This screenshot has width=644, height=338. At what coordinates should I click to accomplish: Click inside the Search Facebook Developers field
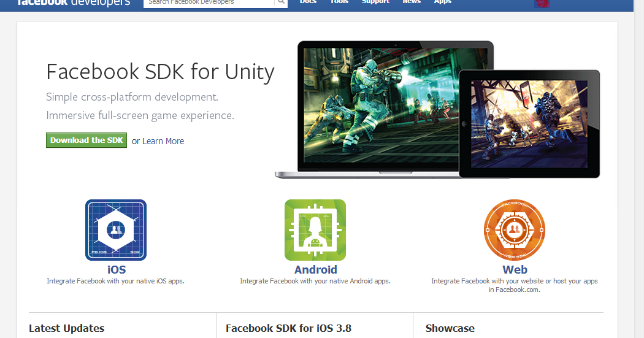[209, 2]
